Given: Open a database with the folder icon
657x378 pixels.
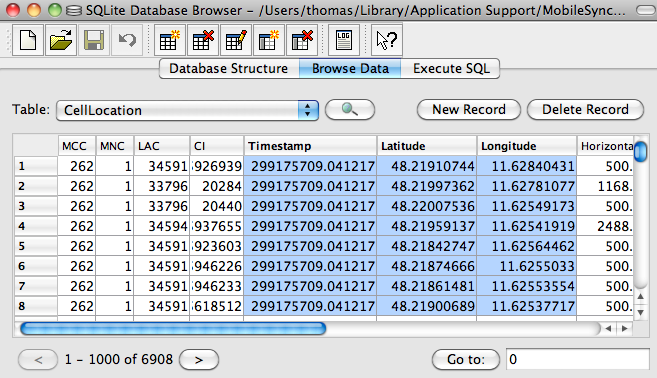Looking at the screenshot, I should [61, 40].
